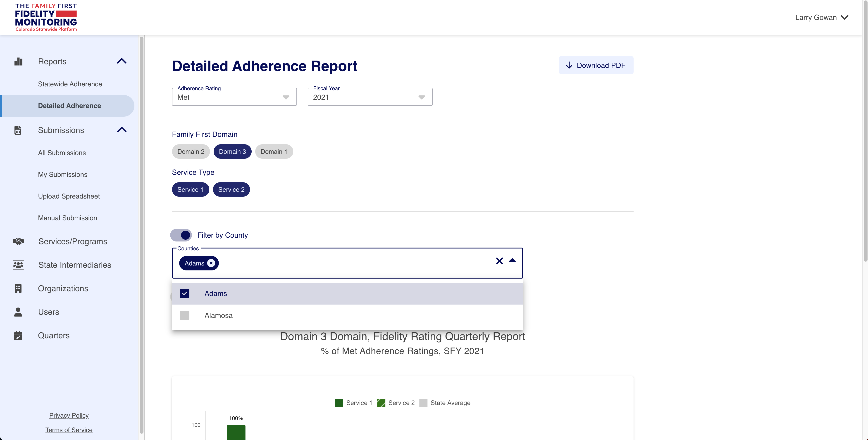Click the Services/Programs handshake icon
868x440 pixels.
pos(18,241)
